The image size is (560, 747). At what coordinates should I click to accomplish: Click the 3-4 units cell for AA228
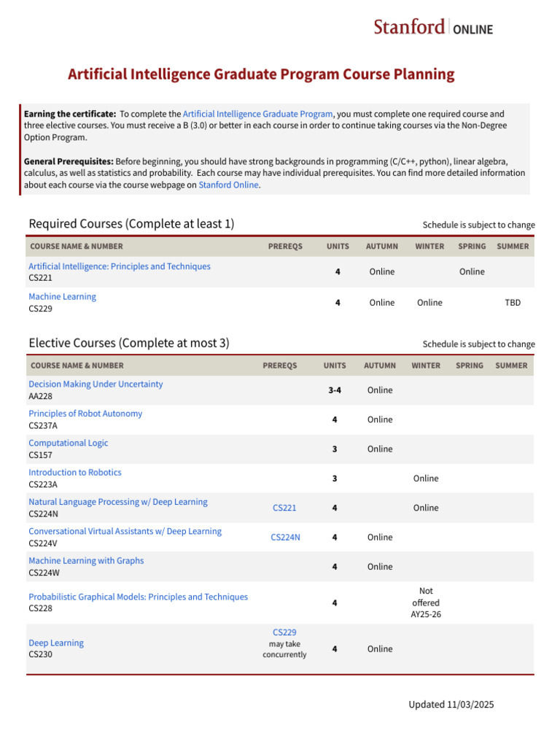point(335,390)
